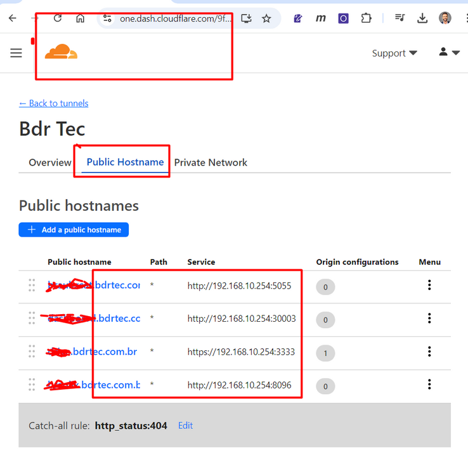This screenshot has height=476, width=468.
Task: Open three-dot menu for port 30003 row
Action: tap(429, 318)
